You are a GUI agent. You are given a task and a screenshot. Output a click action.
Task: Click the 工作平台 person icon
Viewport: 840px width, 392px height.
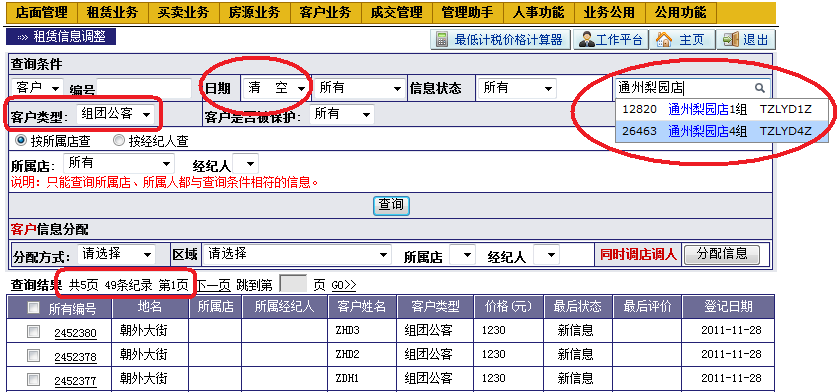(x=587, y=40)
